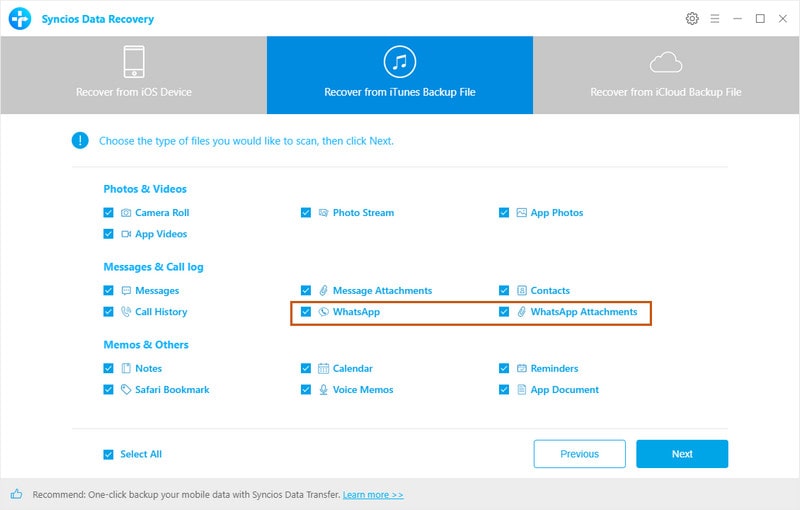Select Recover from iTunes Backup File tab

point(400,75)
